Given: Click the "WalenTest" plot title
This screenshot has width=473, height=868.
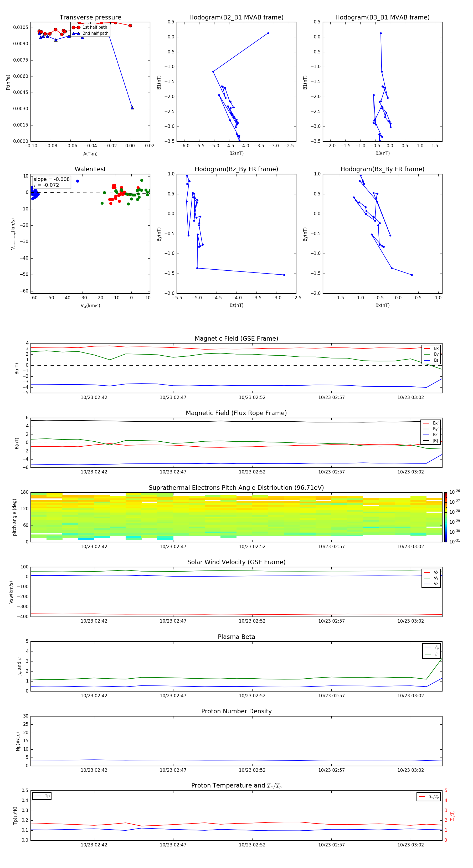Looking at the screenshot, I should pos(90,169).
